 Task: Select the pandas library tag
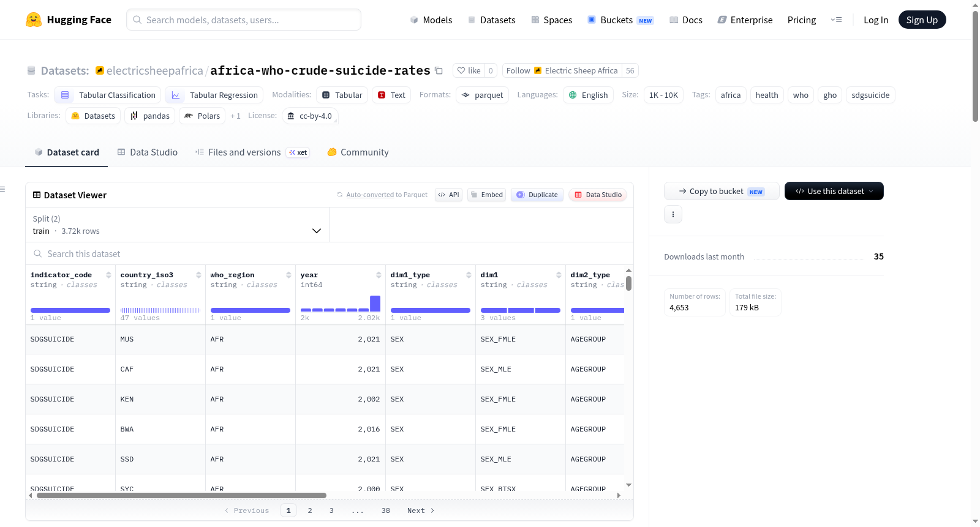[x=149, y=116]
